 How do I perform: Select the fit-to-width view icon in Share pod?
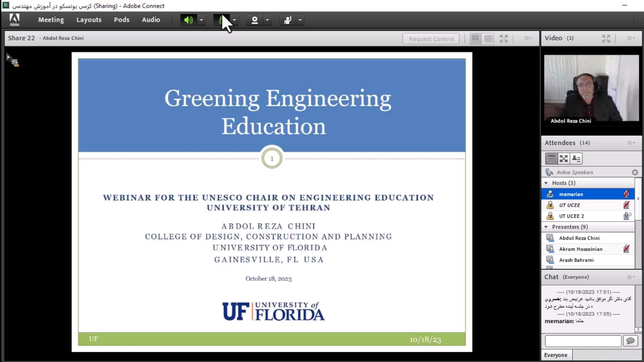(x=476, y=38)
